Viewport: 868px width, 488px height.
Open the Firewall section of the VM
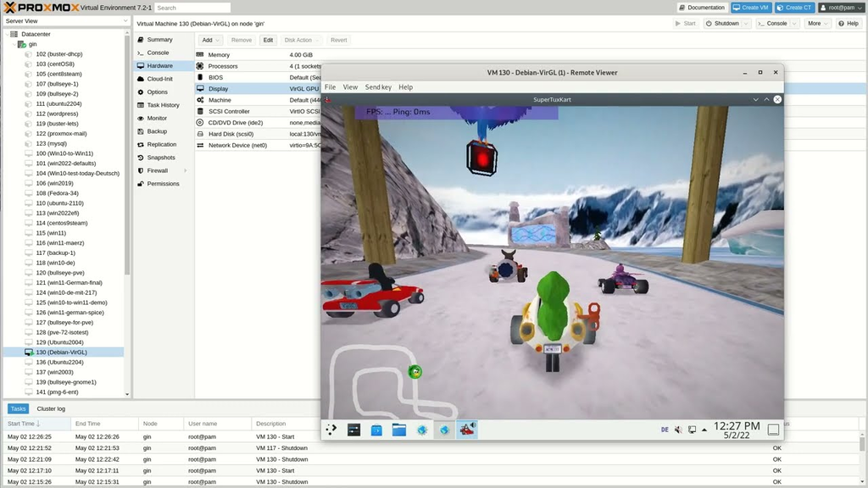(158, 170)
